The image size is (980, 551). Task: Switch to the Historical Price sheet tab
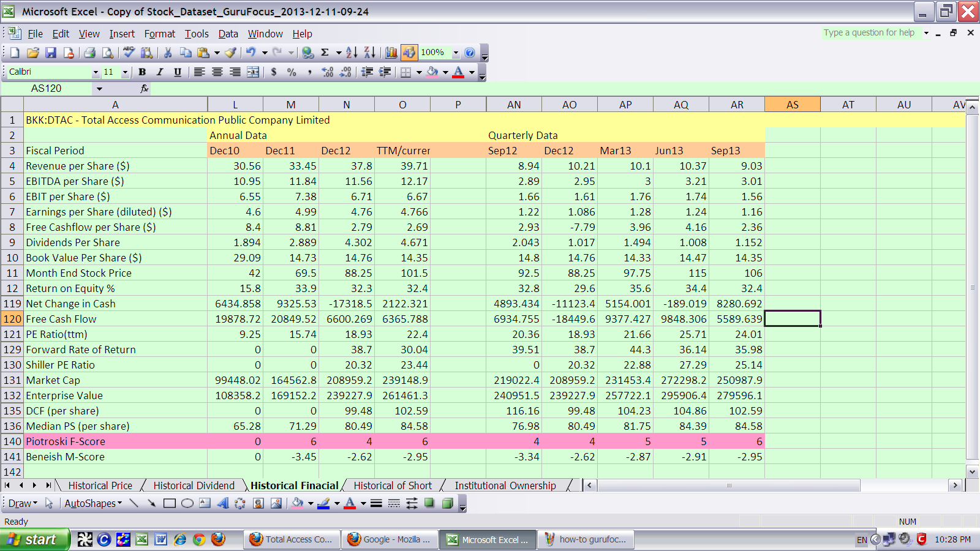point(100,485)
